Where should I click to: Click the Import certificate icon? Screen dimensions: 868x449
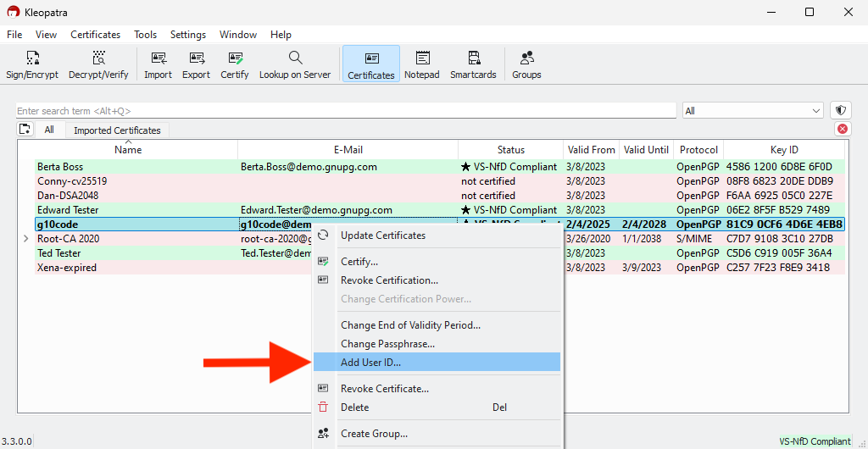click(x=159, y=64)
